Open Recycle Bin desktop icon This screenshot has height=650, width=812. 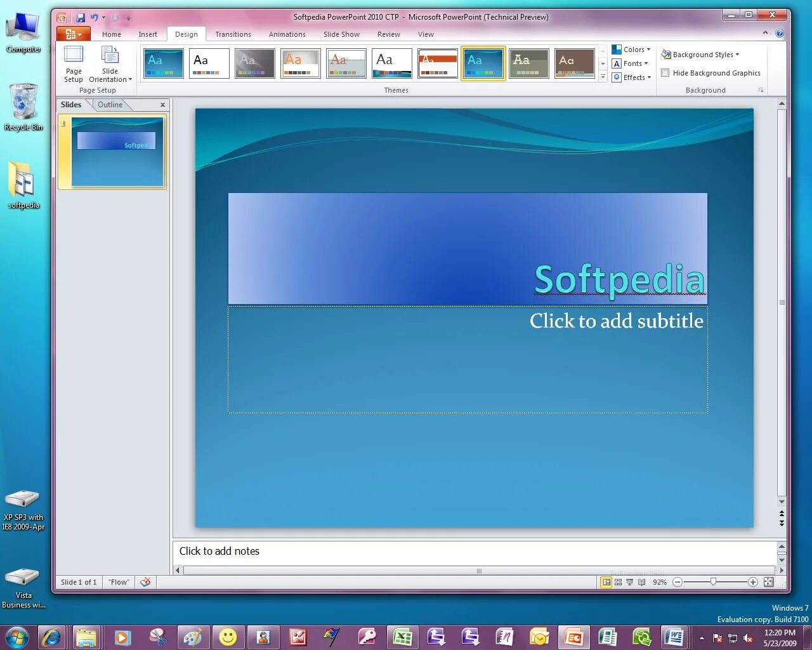pyautogui.click(x=23, y=107)
